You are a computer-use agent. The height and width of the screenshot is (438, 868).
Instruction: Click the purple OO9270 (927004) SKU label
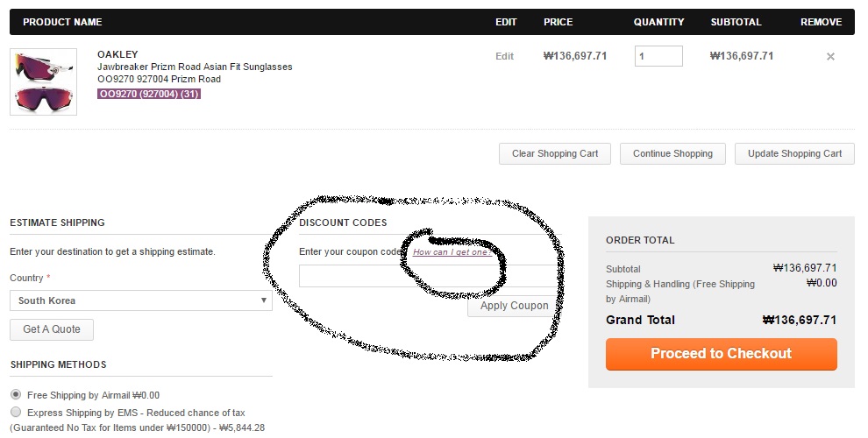pyautogui.click(x=149, y=94)
